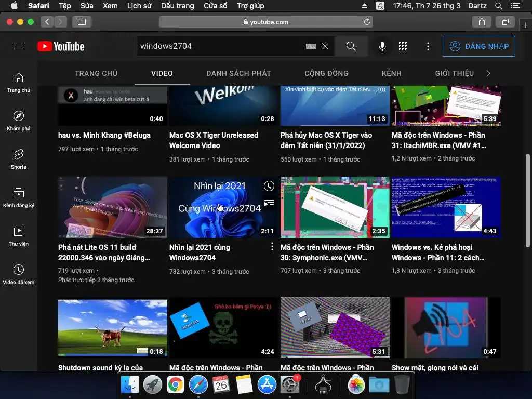Open Mac OS X Tiger Unreleased Welcome Video
Screen dimensions: 532x399
[x=214, y=140]
